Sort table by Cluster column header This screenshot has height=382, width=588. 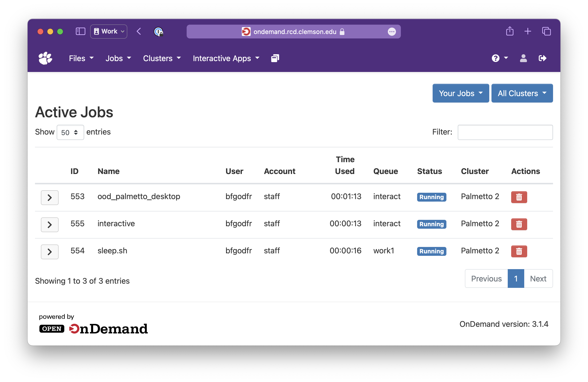pyautogui.click(x=474, y=171)
